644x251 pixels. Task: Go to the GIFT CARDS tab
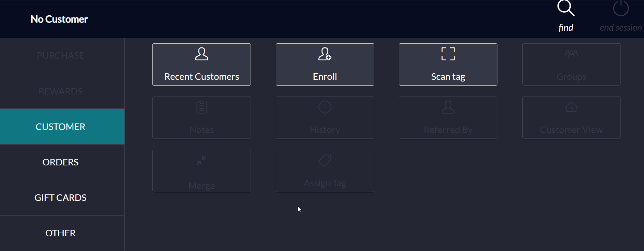(x=62, y=197)
